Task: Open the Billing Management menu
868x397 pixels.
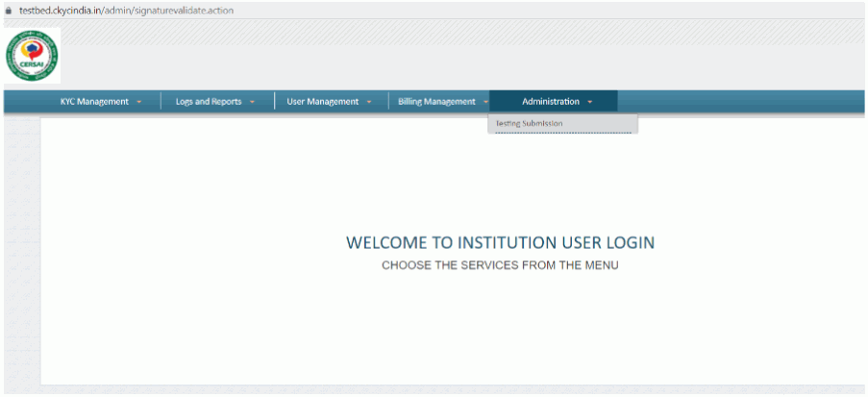Action: pos(436,102)
